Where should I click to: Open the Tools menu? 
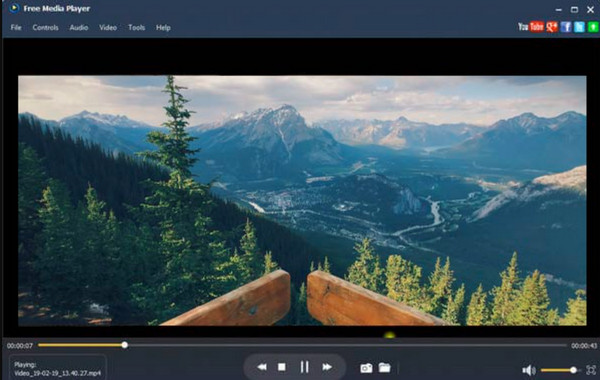click(137, 28)
